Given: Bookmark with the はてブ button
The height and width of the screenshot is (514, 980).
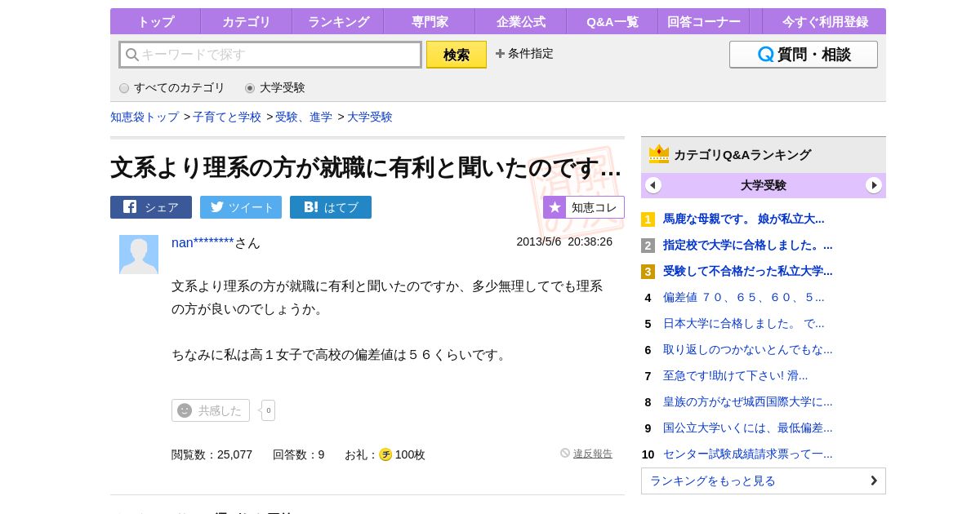Looking at the screenshot, I should [331, 207].
